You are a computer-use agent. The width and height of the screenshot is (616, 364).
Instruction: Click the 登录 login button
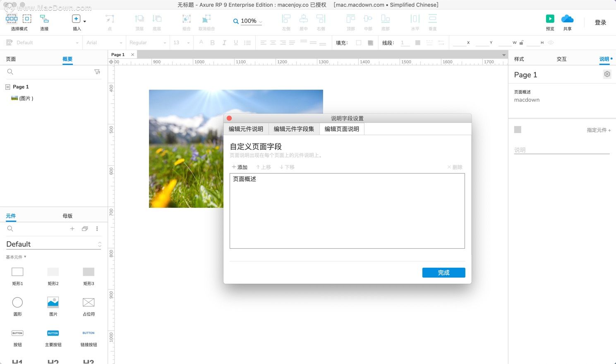click(x=600, y=23)
